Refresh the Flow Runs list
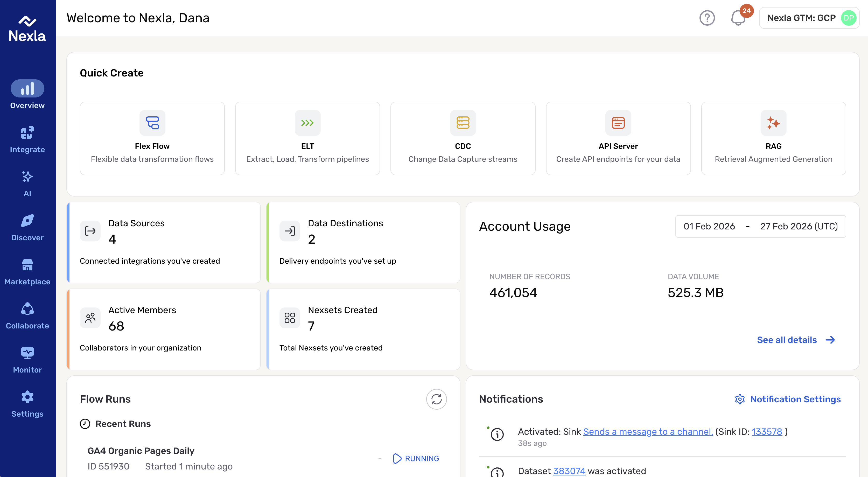This screenshot has height=477, width=868. (x=436, y=399)
